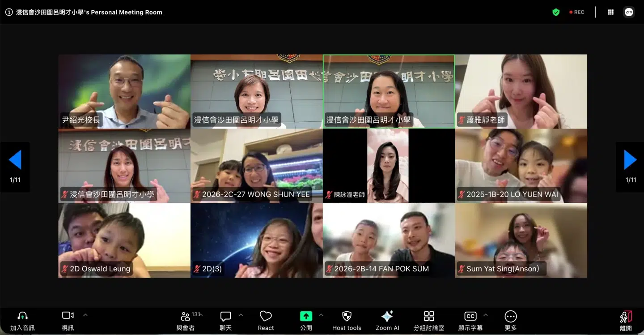Click the green Share screen icon

(306, 316)
